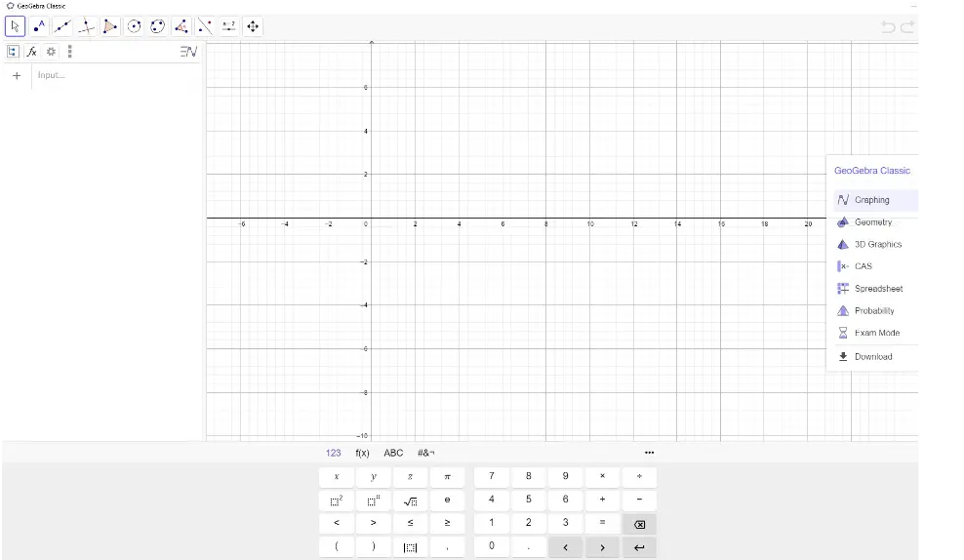Image resolution: width=964 pixels, height=560 pixels.
Task: Select the Line tool
Action: (62, 26)
